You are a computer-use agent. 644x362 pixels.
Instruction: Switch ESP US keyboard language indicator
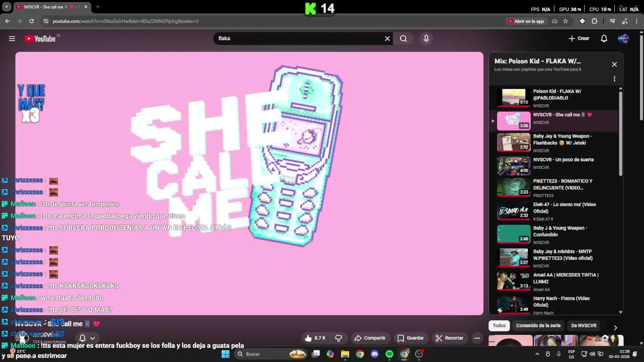572,354
